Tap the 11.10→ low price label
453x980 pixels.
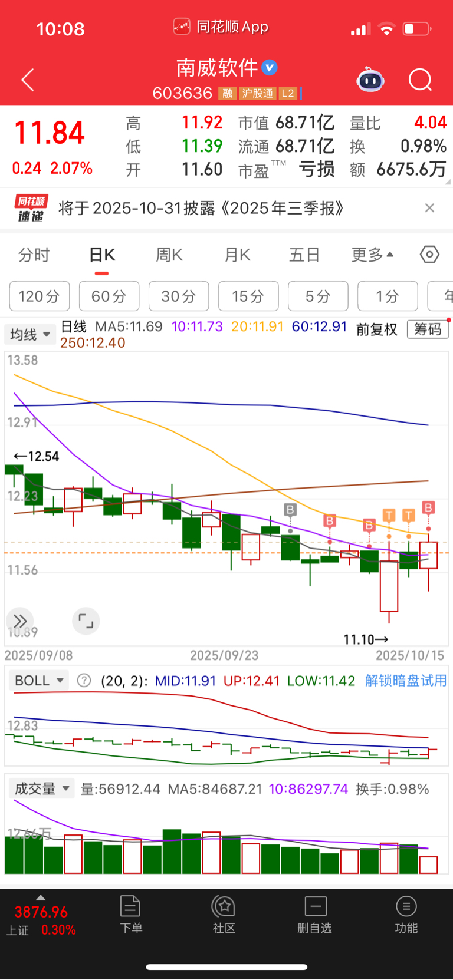point(366,639)
